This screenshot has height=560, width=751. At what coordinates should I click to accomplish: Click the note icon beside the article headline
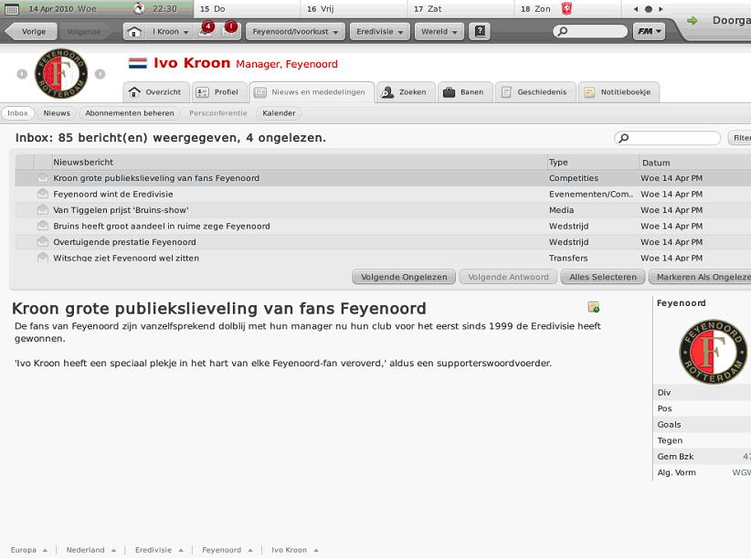[594, 307]
